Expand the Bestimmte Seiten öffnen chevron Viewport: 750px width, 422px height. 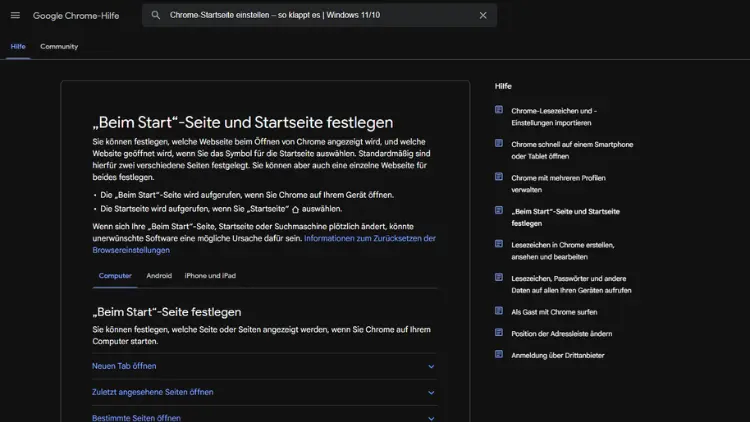click(x=431, y=418)
